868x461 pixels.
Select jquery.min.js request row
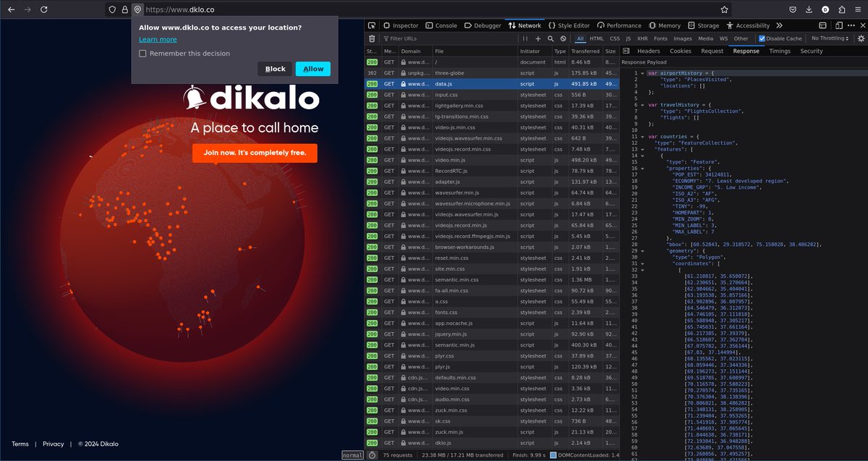coord(491,334)
